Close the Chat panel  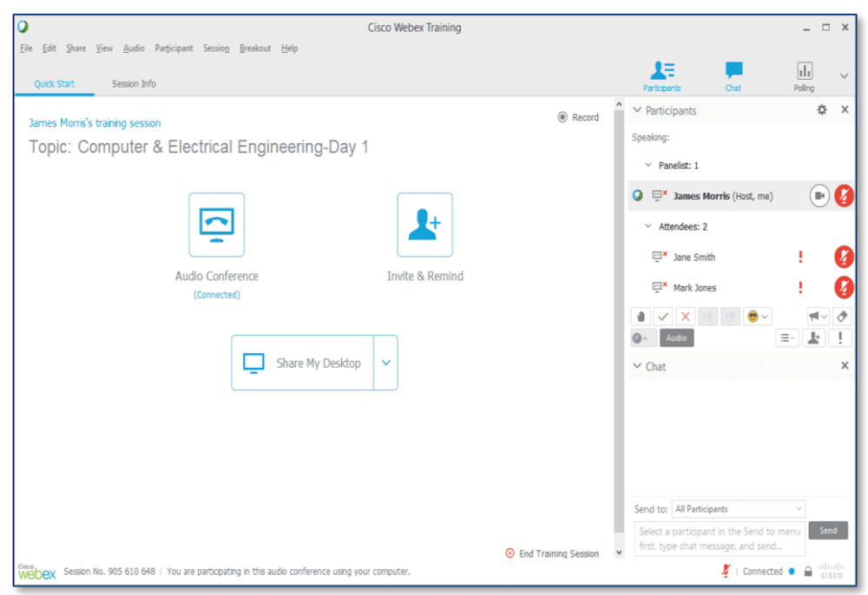[x=845, y=365]
